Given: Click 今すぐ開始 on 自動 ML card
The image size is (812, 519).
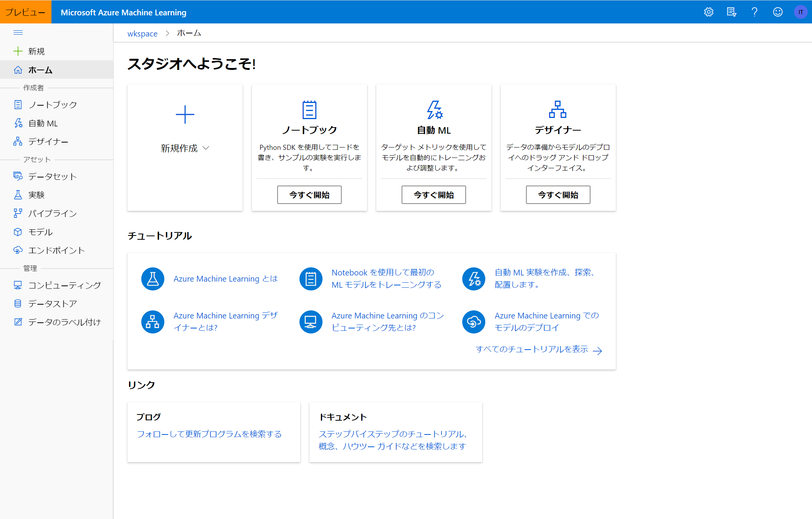Looking at the screenshot, I should click(433, 195).
